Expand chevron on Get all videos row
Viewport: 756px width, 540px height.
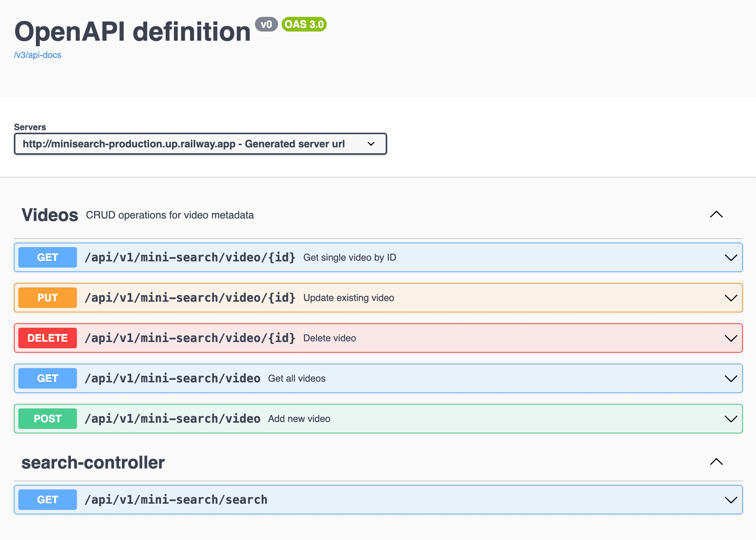(731, 379)
